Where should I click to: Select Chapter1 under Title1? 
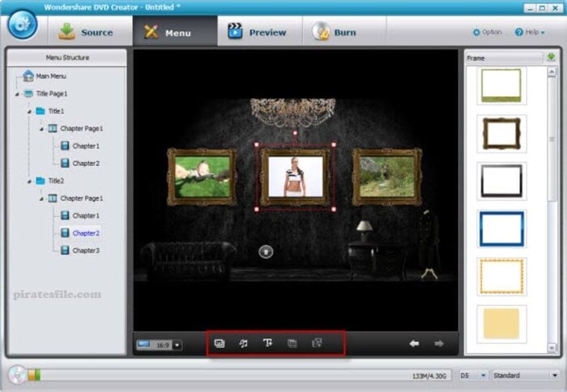[x=80, y=146]
